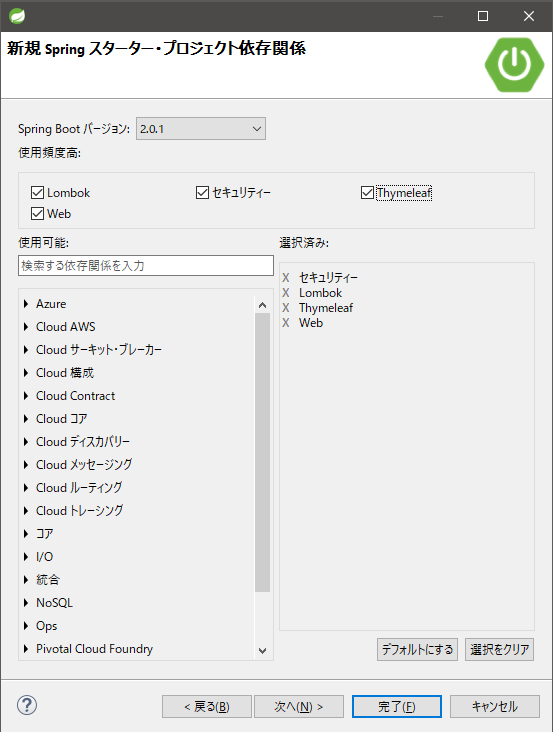Screen dimensions: 553x732
Task: Expand the Ops category
Action: 26,626
